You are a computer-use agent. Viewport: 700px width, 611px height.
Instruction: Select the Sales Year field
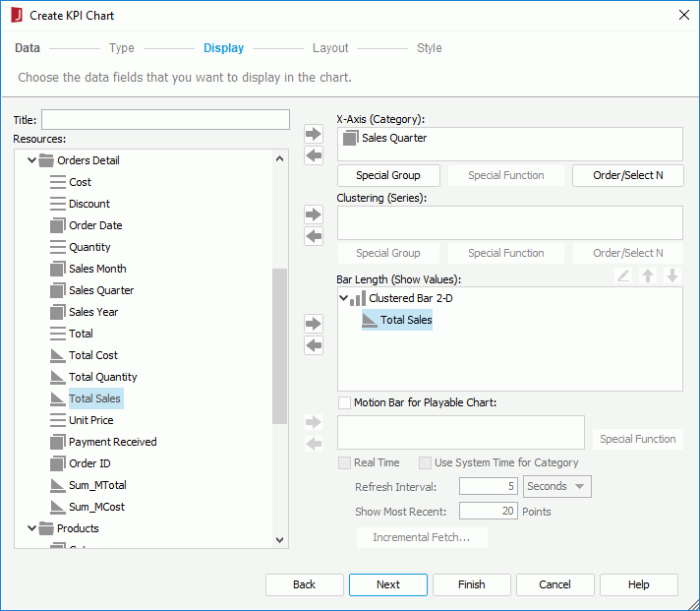[x=93, y=312]
